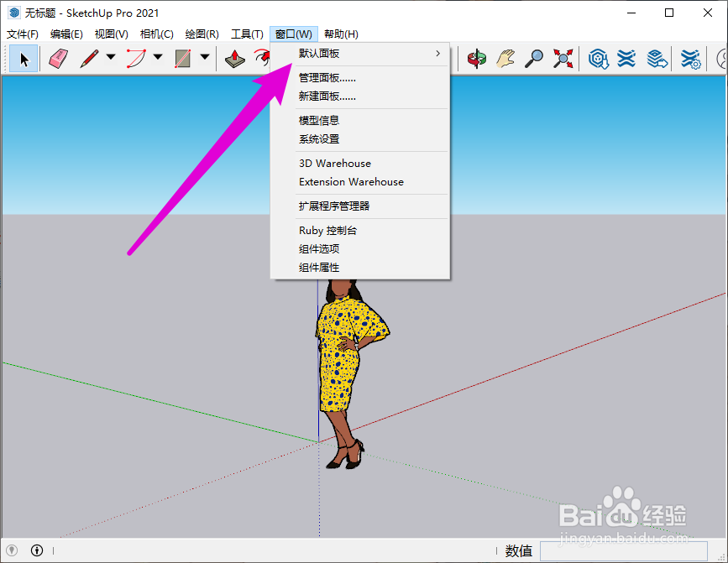Activate the Select arrow tool
The height and width of the screenshot is (563, 728).
click(24, 59)
